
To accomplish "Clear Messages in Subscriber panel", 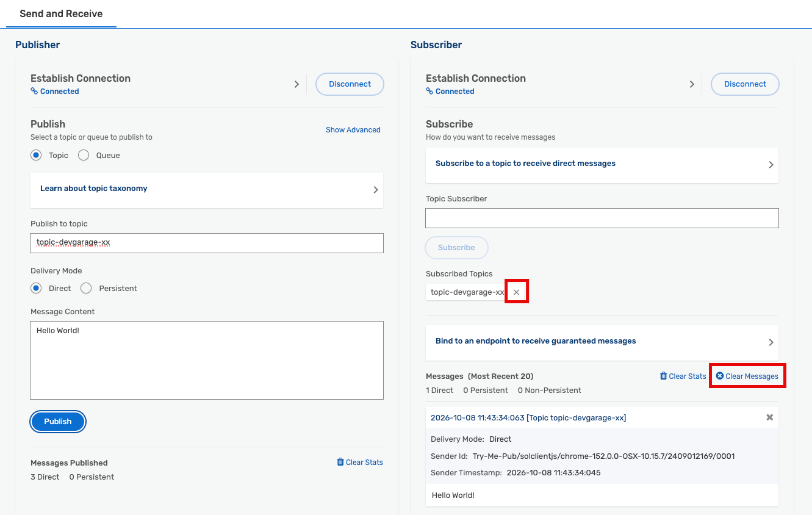I will pos(747,376).
